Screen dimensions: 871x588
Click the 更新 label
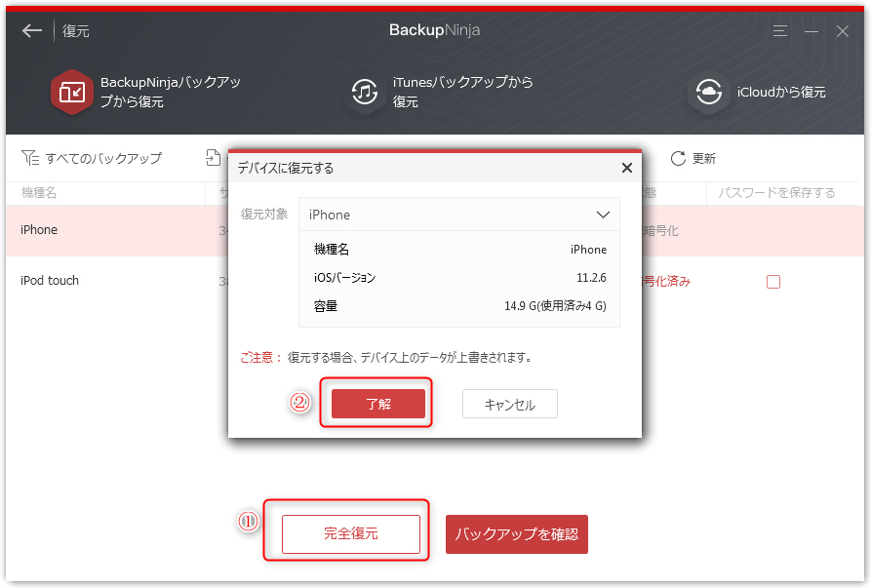pyautogui.click(x=704, y=159)
